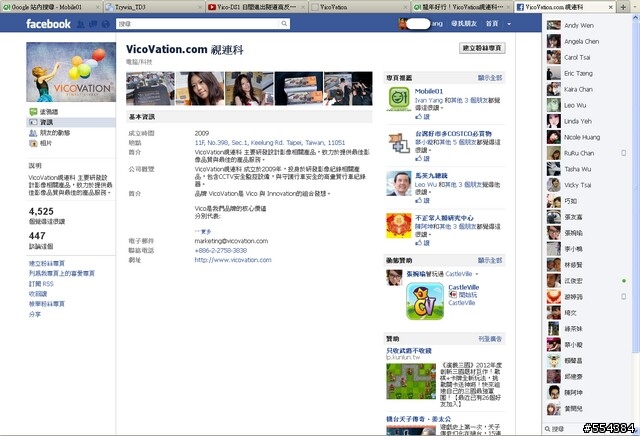Image resolution: width=640 pixels, height=436 pixels.
Task: Open a new browser tab with plus button
Action: pos(623,7)
